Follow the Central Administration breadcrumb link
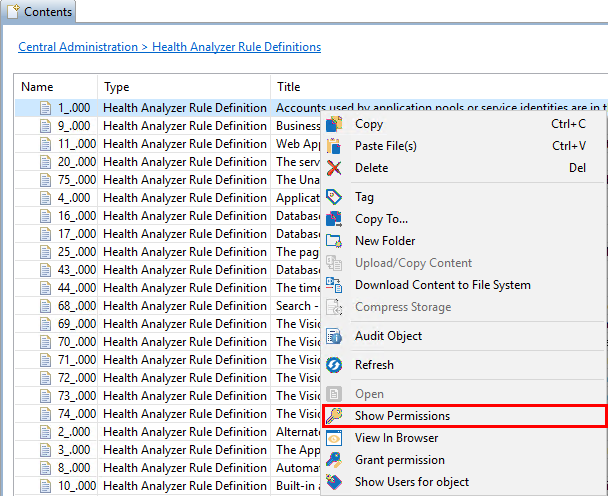The width and height of the screenshot is (608, 496). coord(78,47)
